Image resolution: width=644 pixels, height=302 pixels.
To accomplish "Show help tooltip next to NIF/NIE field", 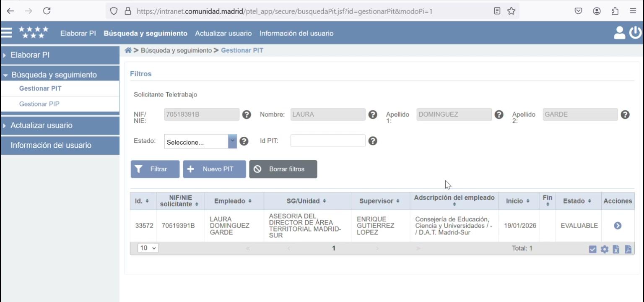I will point(247,115).
